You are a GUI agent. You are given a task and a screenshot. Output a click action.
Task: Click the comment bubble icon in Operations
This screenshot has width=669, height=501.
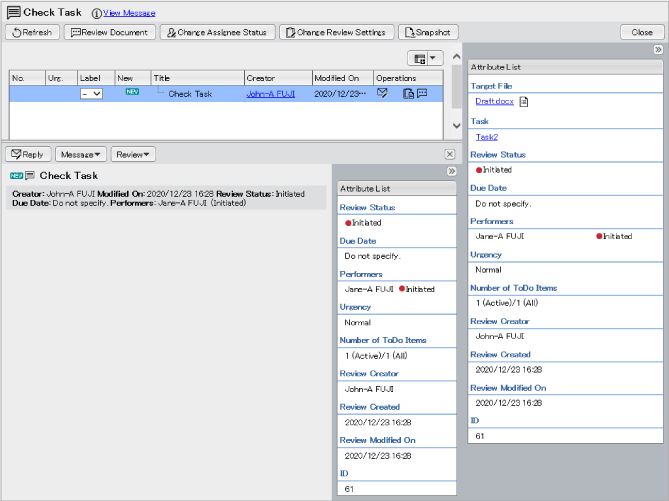[421, 94]
